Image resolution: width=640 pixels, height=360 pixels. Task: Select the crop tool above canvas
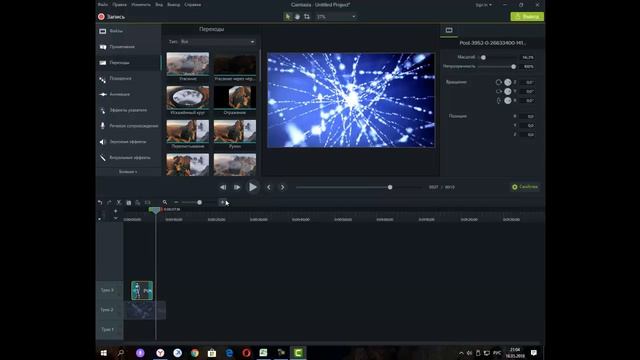coord(307,17)
